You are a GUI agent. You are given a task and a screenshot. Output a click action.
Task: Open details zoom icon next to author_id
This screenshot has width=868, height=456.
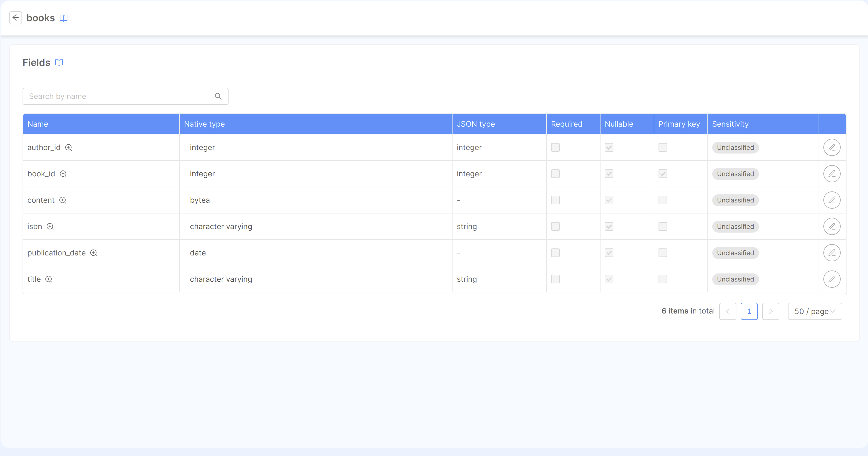coord(68,148)
